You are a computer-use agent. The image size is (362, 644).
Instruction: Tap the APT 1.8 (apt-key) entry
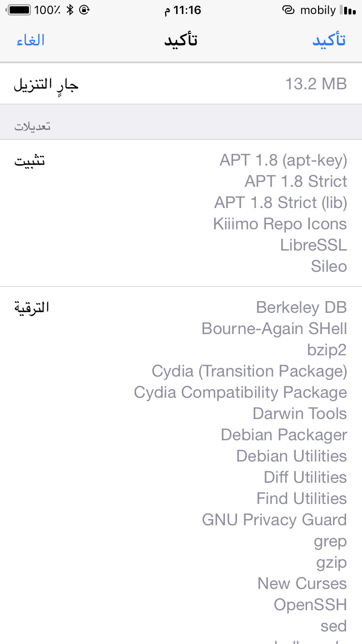point(283,160)
